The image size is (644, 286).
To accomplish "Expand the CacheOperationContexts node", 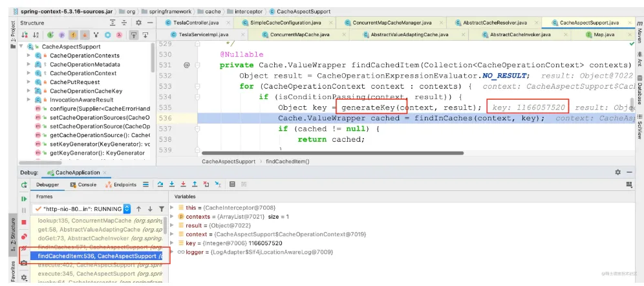I will pos(28,56).
